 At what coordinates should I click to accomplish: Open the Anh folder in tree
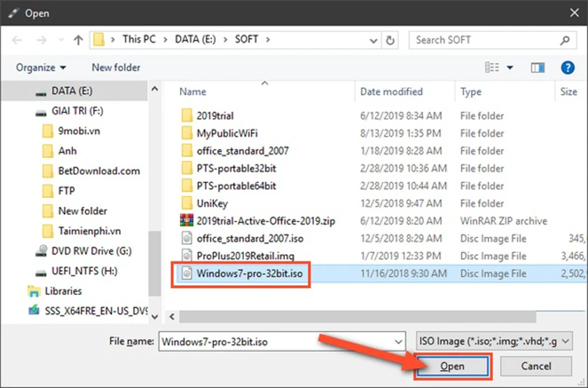(67, 151)
